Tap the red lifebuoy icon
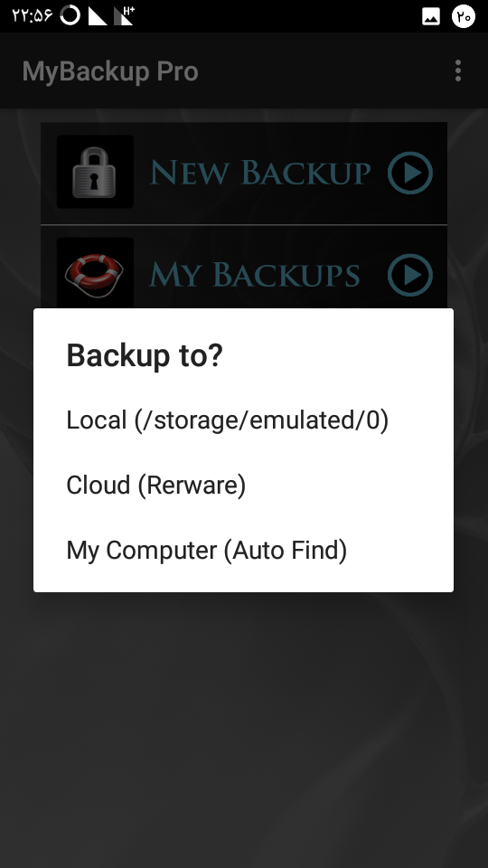This screenshot has width=488, height=868. click(95, 274)
